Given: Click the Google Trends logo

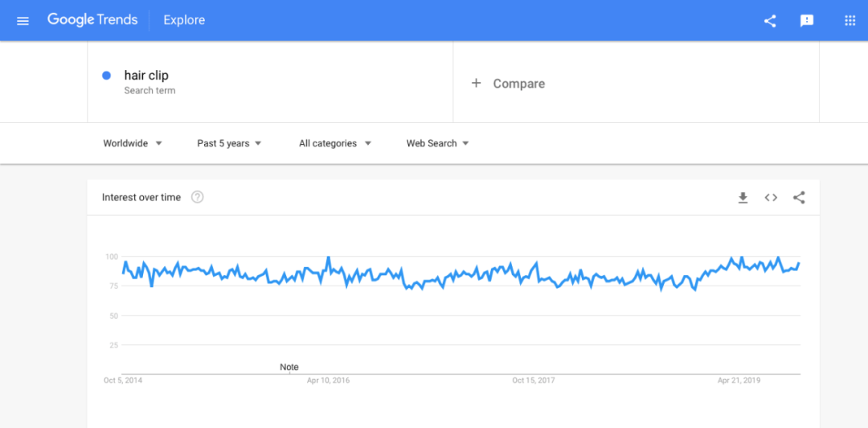Looking at the screenshot, I should (92, 20).
